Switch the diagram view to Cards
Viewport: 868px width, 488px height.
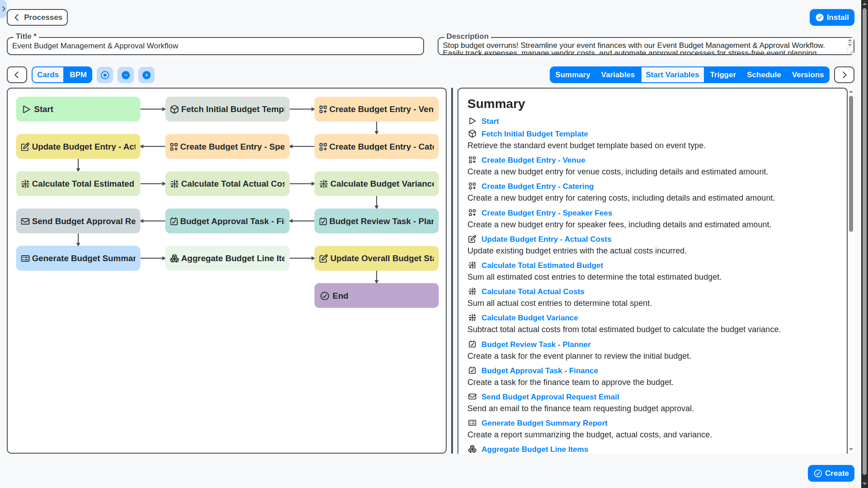pyautogui.click(x=47, y=75)
